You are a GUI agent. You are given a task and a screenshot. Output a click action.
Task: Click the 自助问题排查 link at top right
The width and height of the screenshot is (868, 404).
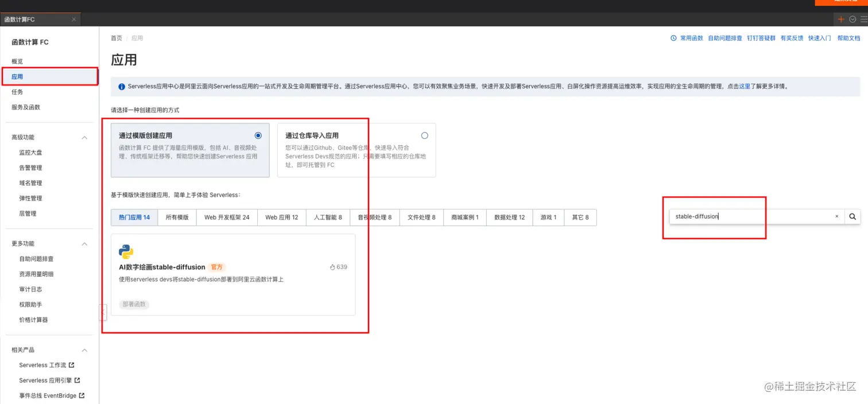tap(725, 38)
